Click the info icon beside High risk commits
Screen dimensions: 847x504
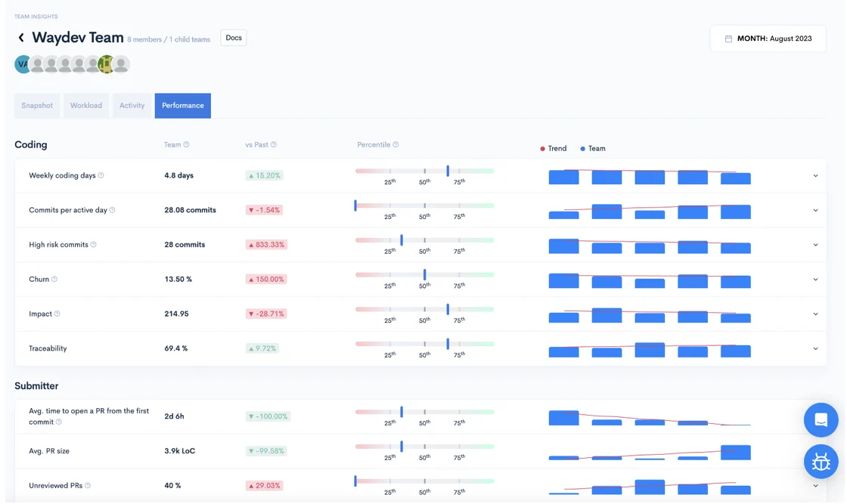94,245
